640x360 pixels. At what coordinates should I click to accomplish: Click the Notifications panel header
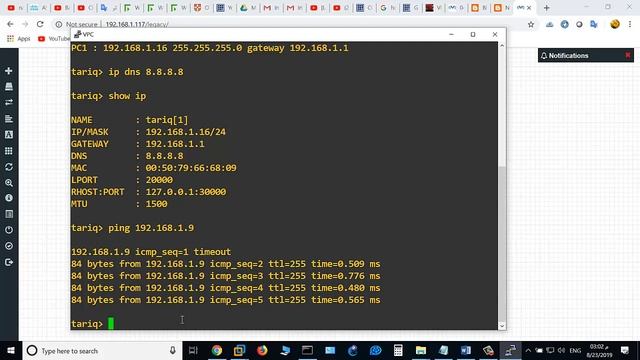pos(586,56)
